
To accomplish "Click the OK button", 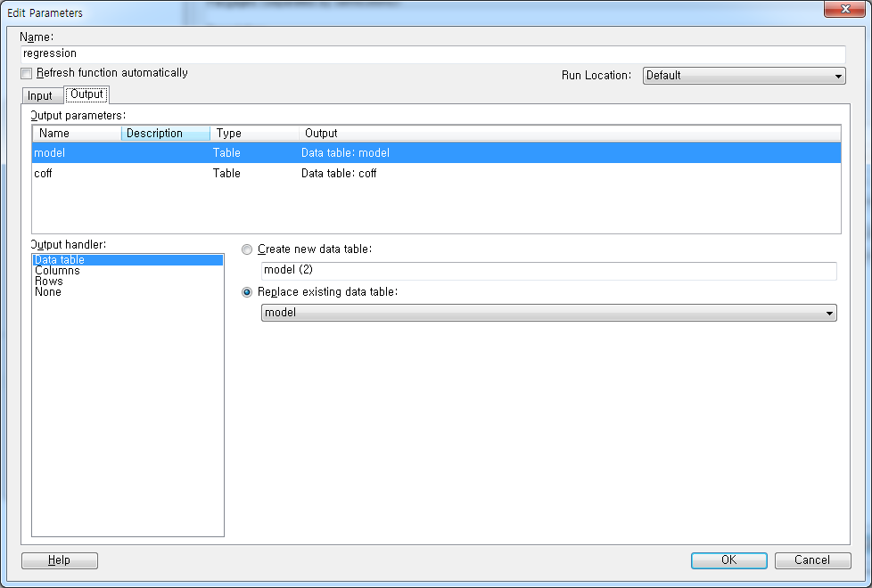I will (x=728, y=560).
